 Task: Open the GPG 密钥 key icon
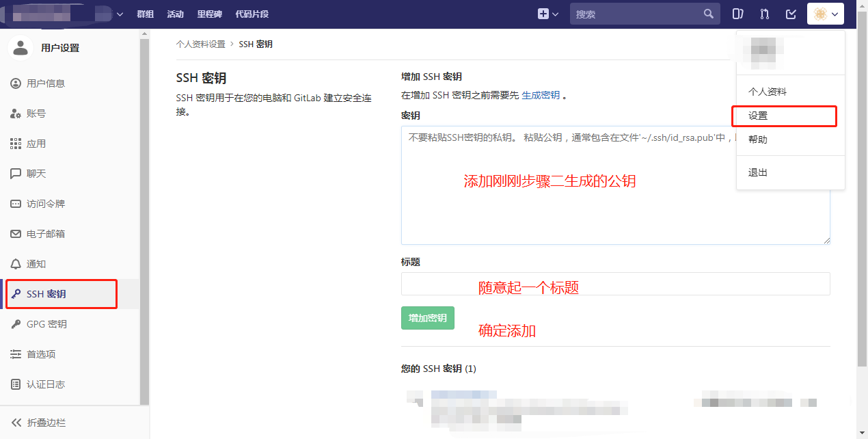point(16,324)
